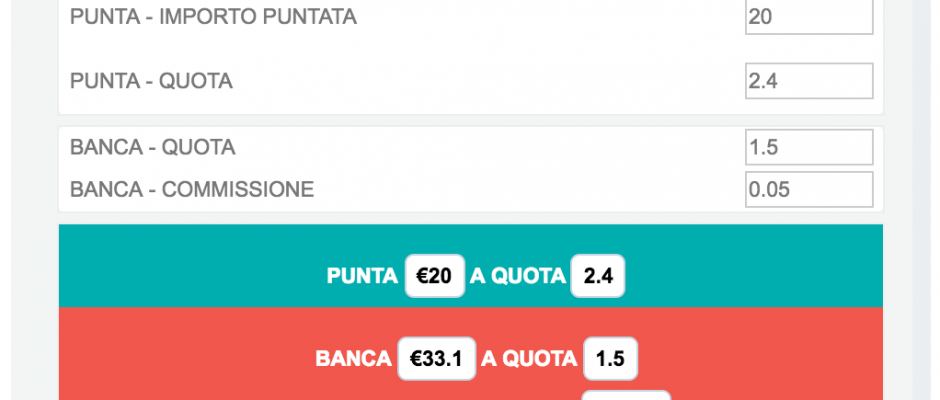940x400 pixels.
Task: Click the teal PUNTA summary banner
Action: (200, 266)
